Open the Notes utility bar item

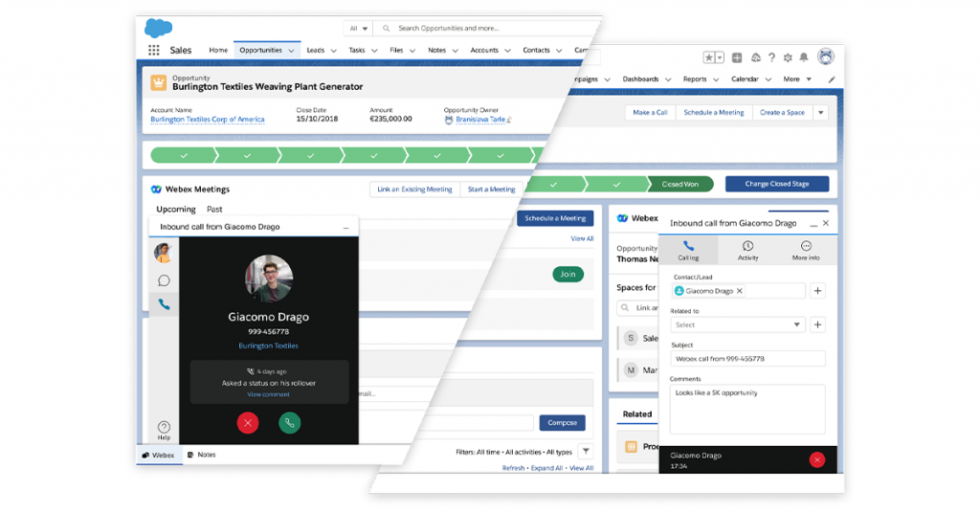click(201, 455)
